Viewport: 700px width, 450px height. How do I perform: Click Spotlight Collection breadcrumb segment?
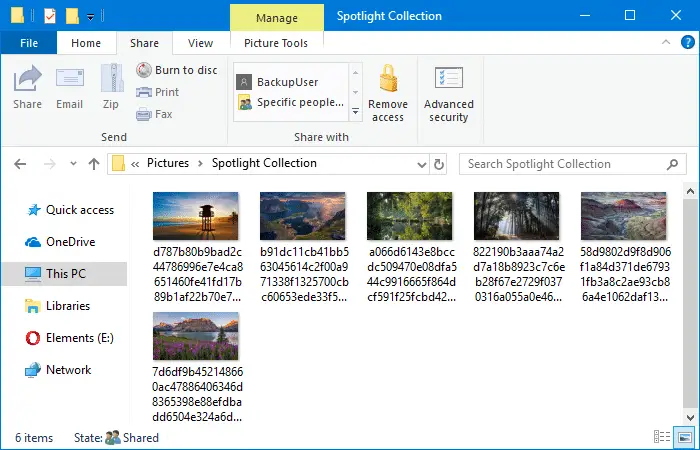(x=264, y=163)
